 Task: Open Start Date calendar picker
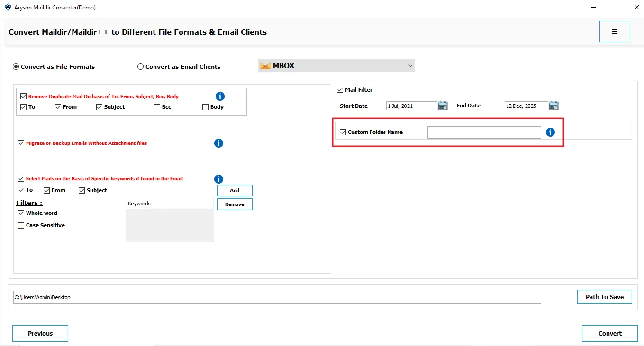coord(443,106)
